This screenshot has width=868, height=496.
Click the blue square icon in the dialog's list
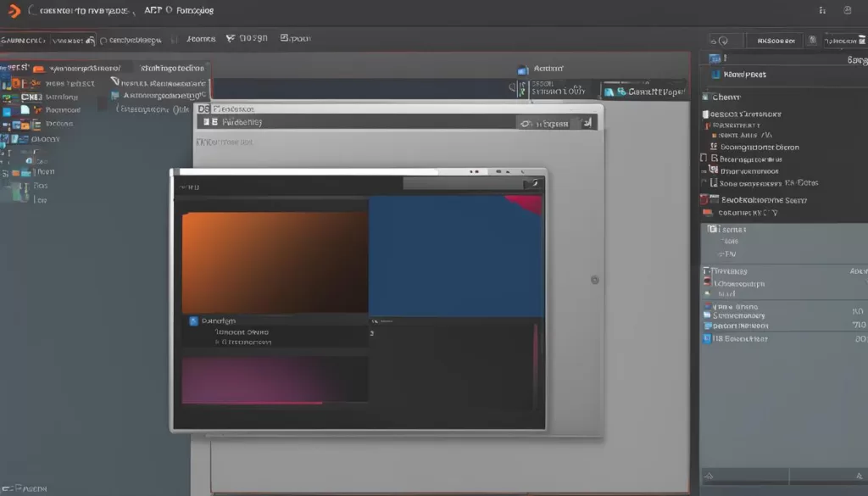tap(193, 321)
